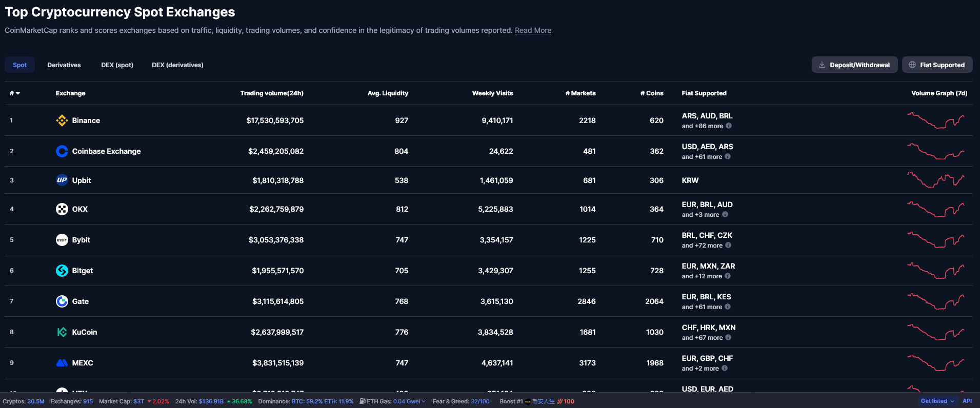Click the OKX logo icon
This screenshot has height=408, width=980.
pos(62,209)
